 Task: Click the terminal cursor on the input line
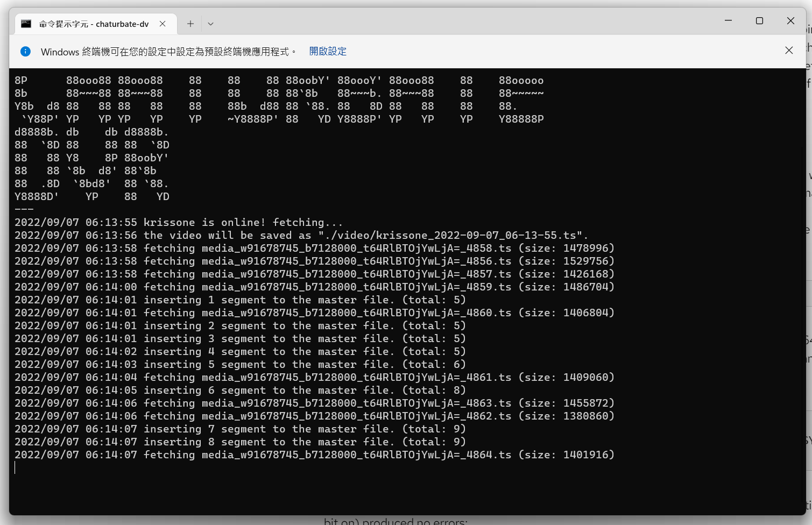(15, 467)
